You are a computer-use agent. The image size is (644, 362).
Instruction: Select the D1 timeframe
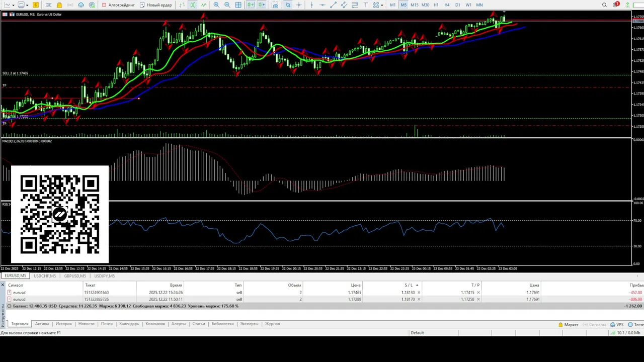(x=458, y=5)
